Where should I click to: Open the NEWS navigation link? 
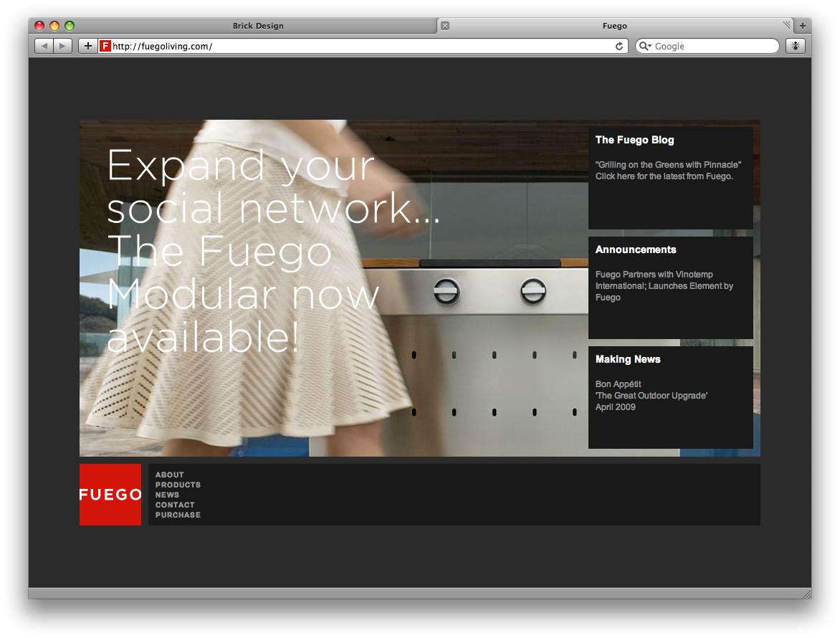[x=167, y=495]
